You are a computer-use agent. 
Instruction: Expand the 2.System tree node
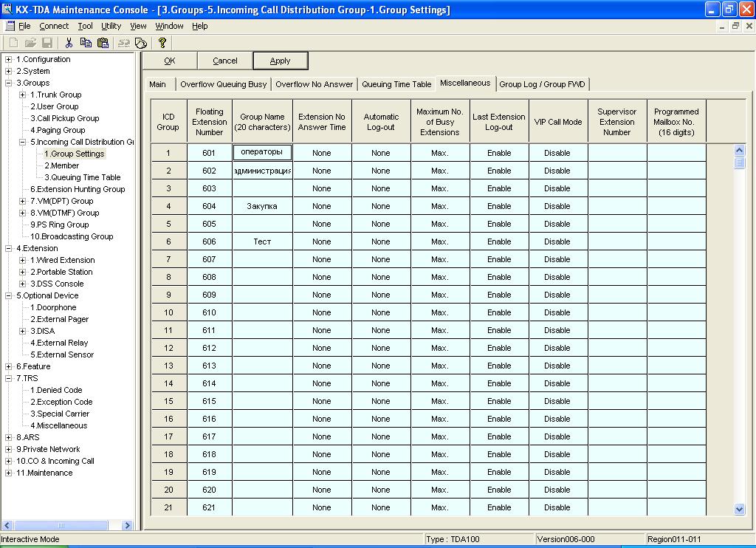pyautogui.click(x=8, y=71)
